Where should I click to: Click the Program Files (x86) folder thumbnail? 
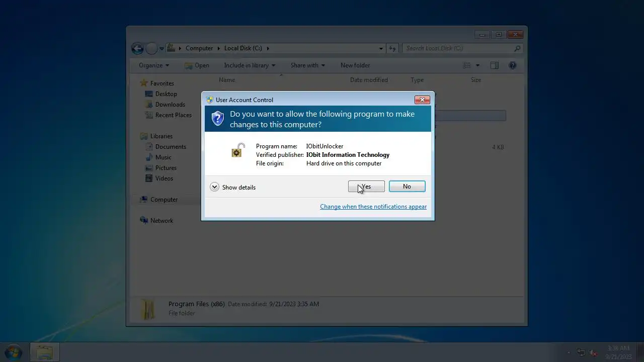148,309
